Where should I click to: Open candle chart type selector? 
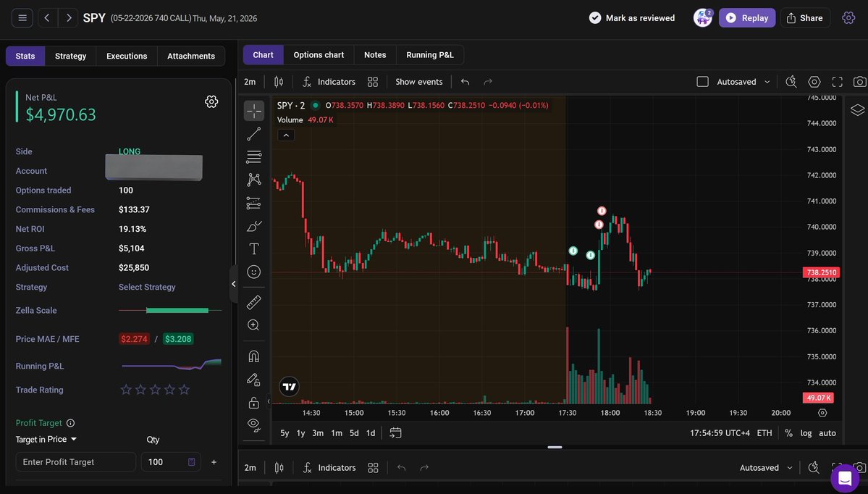(279, 82)
